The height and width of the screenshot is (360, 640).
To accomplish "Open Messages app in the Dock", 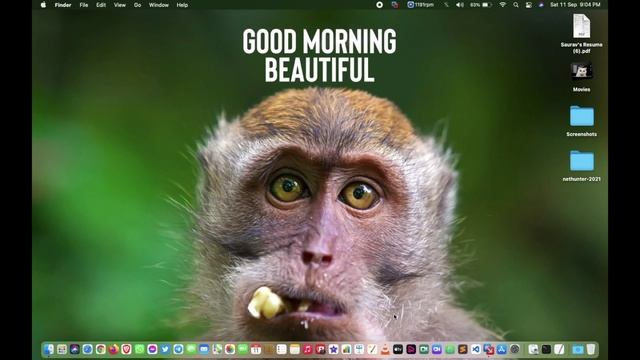I will [x=191, y=349].
